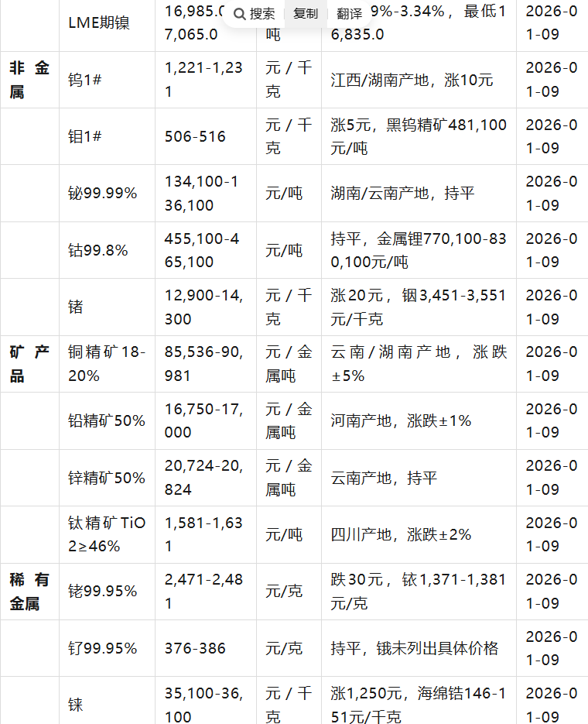Image resolution: width=588 pixels, height=724 pixels.
Task: Click the 钨1# product name cell
Action: (85, 80)
